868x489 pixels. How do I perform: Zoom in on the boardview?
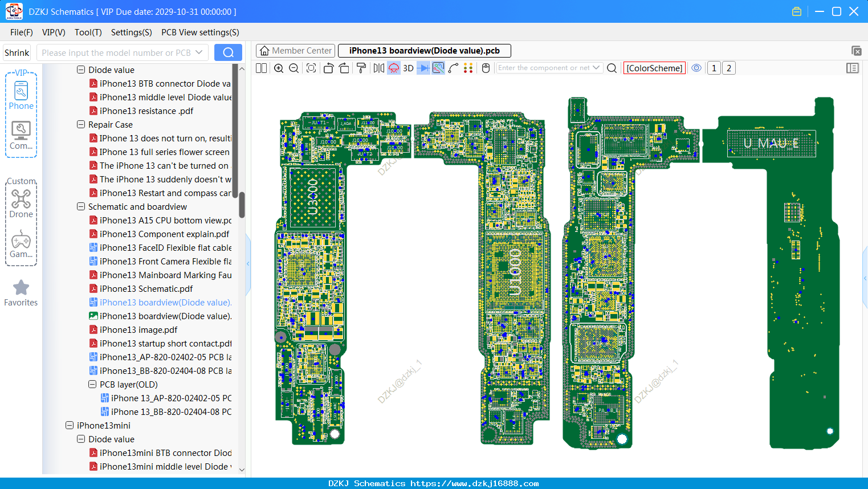point(279,68)
